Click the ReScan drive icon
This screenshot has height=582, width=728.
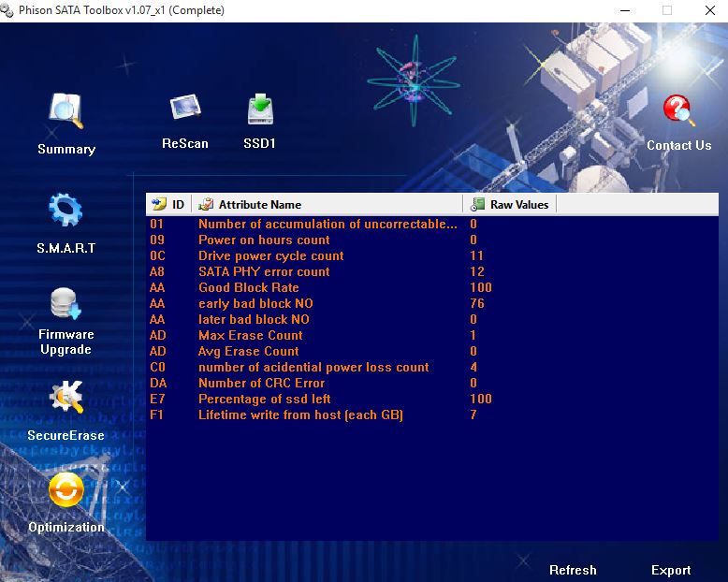(184, 108)
